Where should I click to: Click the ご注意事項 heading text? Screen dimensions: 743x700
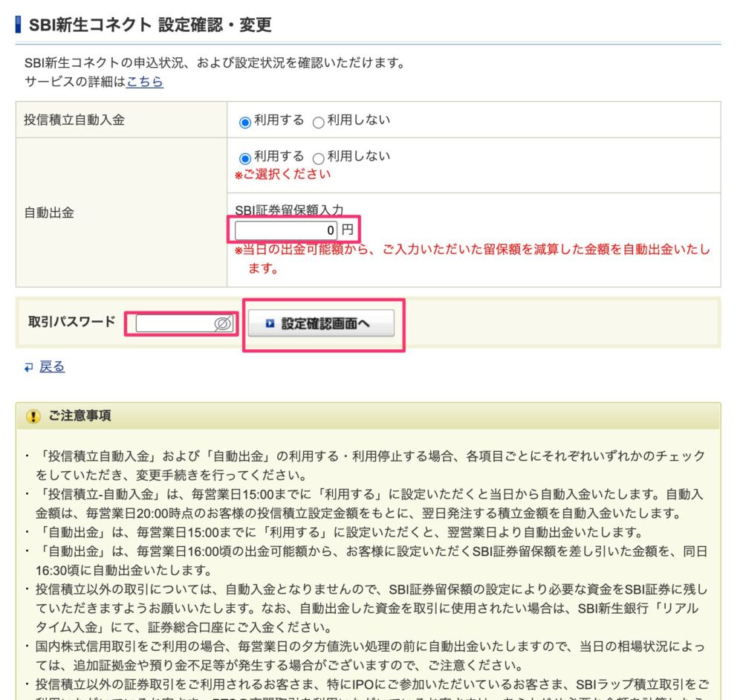(80, 415)
